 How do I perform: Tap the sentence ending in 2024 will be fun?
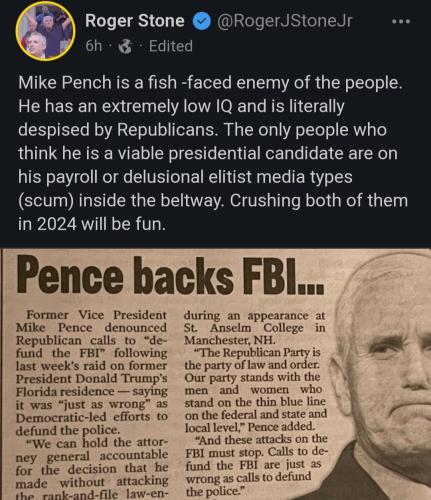tap(213, 212)
